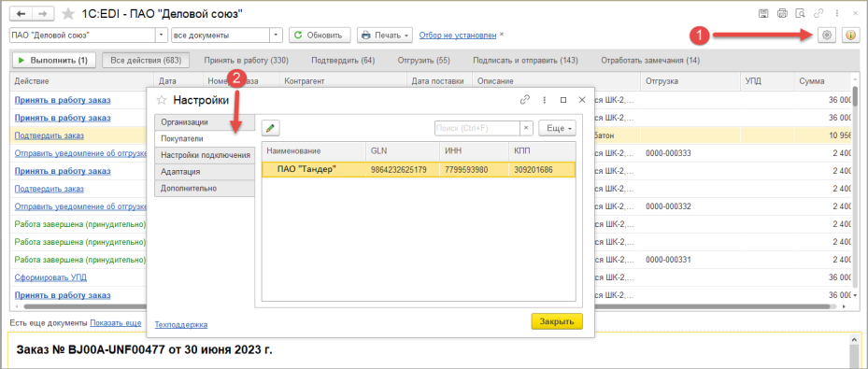868x369 pixels.
Task: Clear filter with X next to Отбор
Action: click(502, 35)
